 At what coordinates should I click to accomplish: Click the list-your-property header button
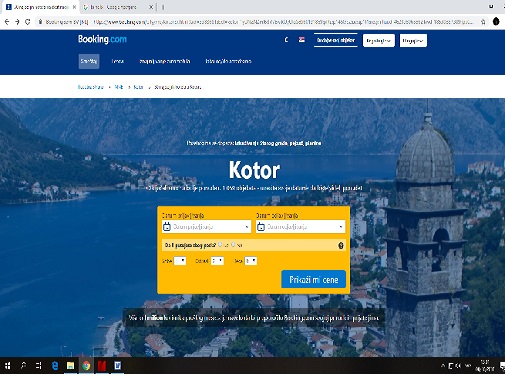tap(336, 40)
